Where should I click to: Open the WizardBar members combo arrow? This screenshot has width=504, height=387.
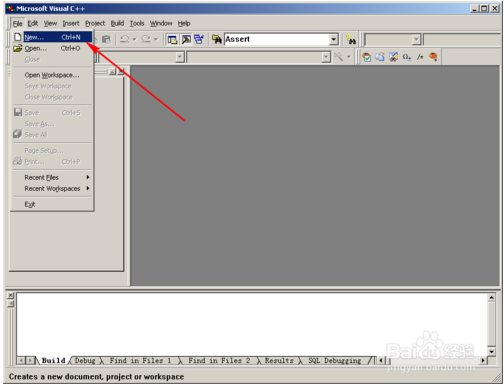(326, 57)
